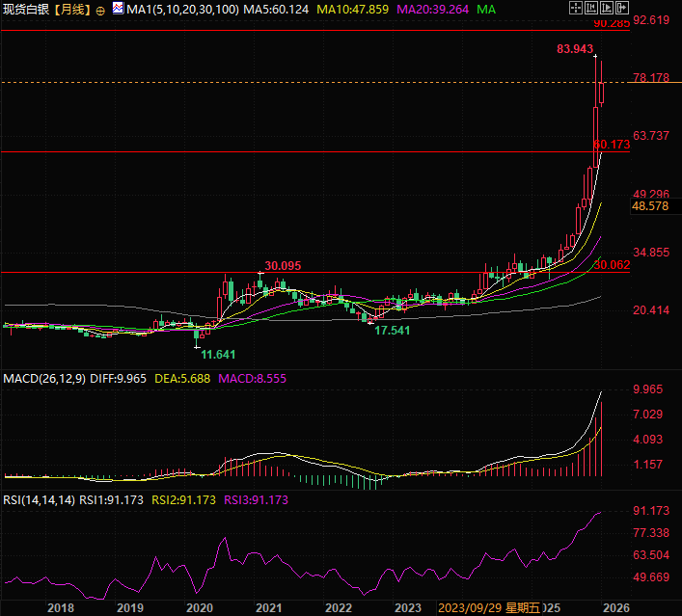Click the DEA:5.688 reading
Image resolution: width=682 pixels, height=616 pixels.
coord(182,379)
